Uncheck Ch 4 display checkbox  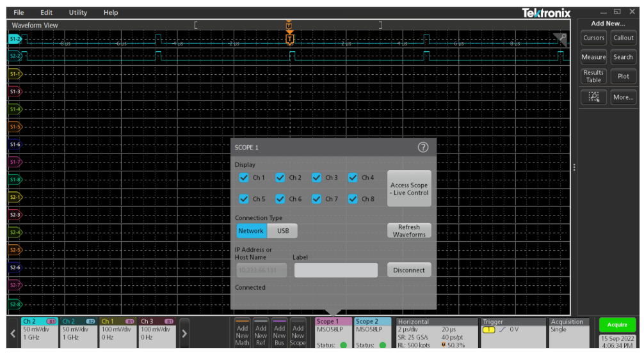(x=353, y=178)
